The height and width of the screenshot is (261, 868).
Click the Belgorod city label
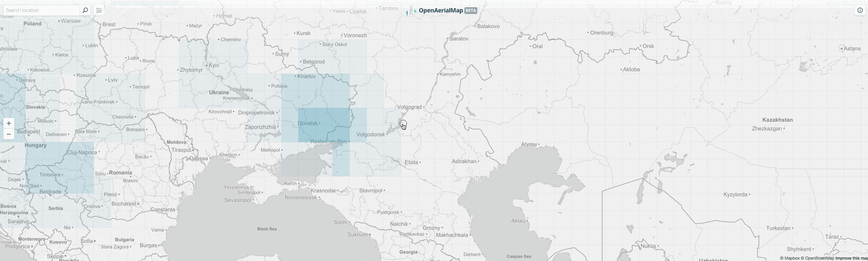pos(314,62)
